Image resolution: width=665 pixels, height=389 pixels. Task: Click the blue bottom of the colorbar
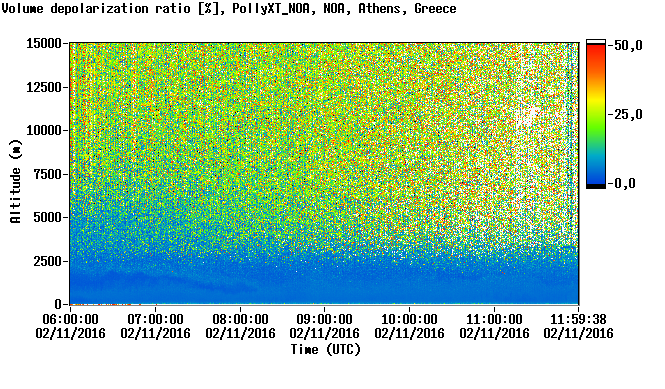596,176
